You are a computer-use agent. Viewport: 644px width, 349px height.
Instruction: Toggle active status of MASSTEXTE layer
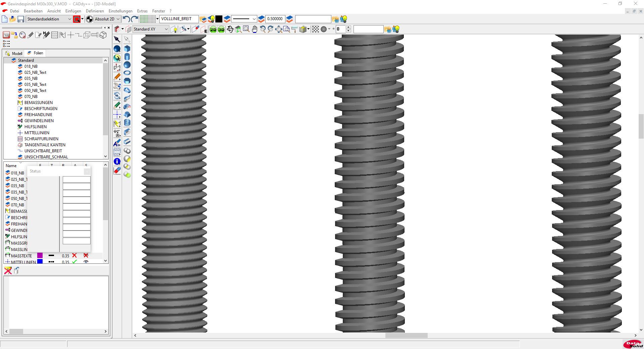pos(74,256)
